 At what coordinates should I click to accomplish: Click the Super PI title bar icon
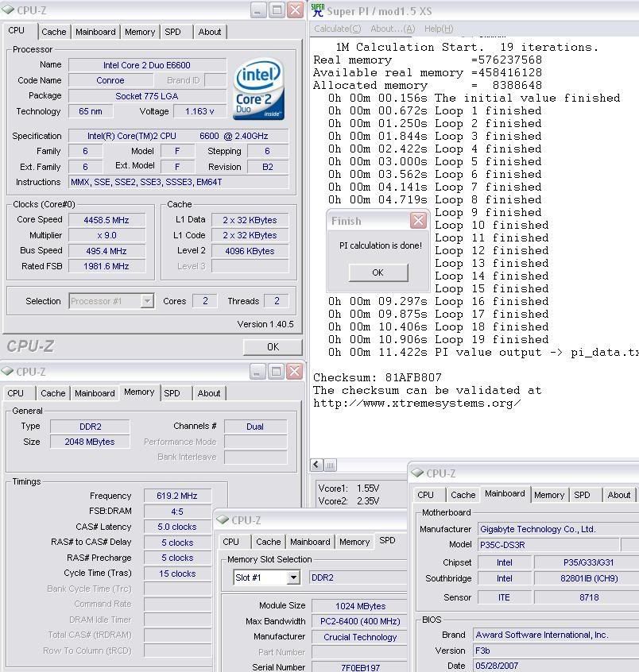pos(317,10)
